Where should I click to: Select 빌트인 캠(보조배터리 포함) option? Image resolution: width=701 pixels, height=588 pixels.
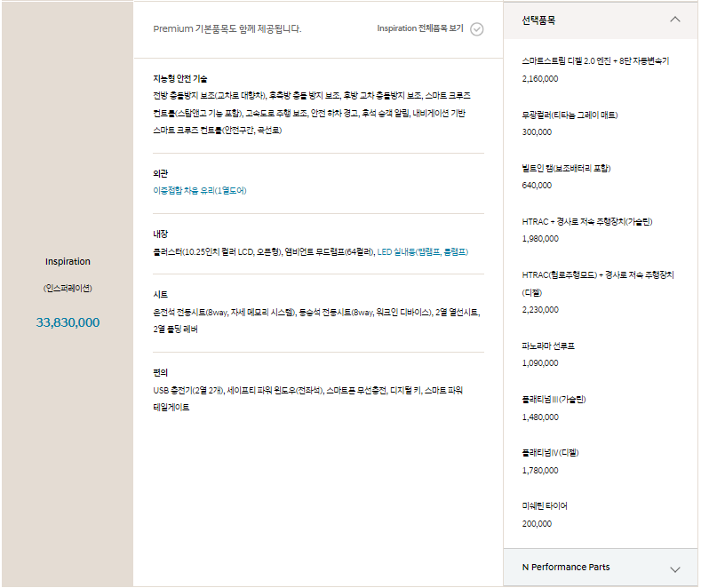click(566, 169)
